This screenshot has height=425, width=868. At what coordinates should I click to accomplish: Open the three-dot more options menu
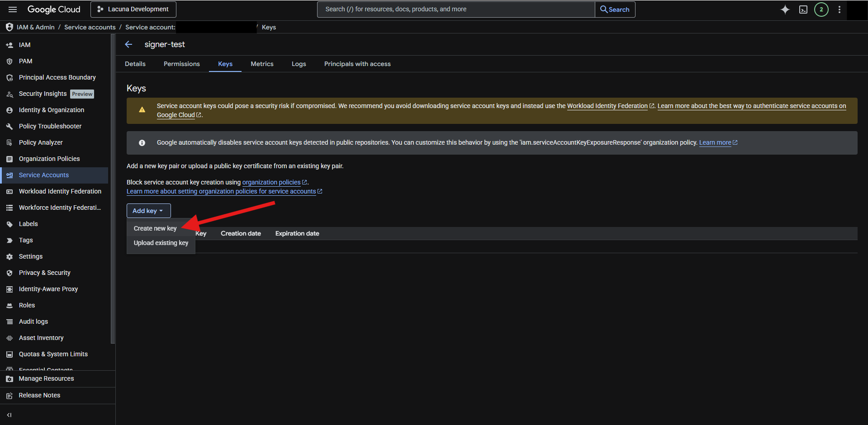tap(840, 9)
